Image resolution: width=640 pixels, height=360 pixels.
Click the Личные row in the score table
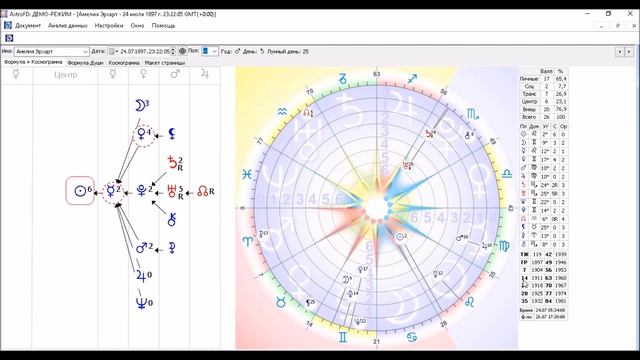coord(543,79)
